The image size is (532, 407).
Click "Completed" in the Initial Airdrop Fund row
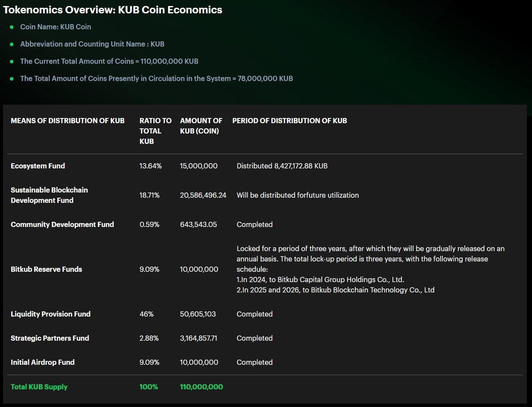click(x=255, y=362)
